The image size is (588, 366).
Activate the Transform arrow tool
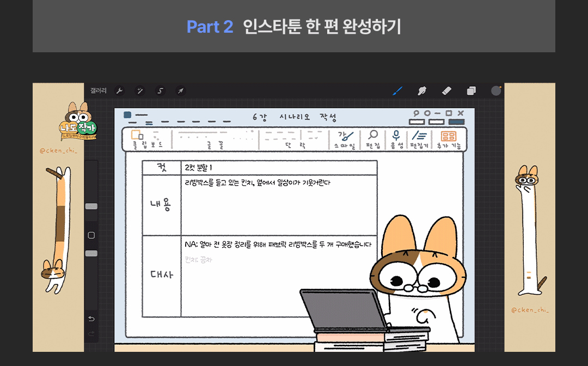click(181, 91)
